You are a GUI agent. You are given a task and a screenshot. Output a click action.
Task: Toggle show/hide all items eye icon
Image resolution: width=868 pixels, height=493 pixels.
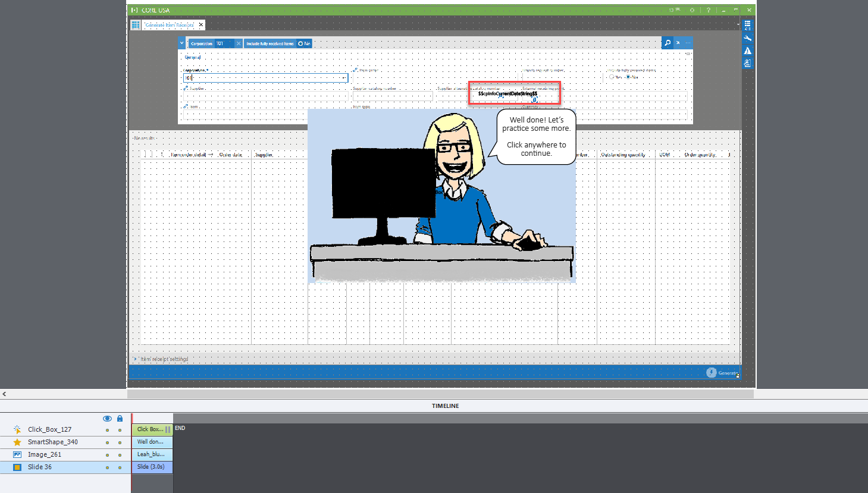[x=107, y=419]
